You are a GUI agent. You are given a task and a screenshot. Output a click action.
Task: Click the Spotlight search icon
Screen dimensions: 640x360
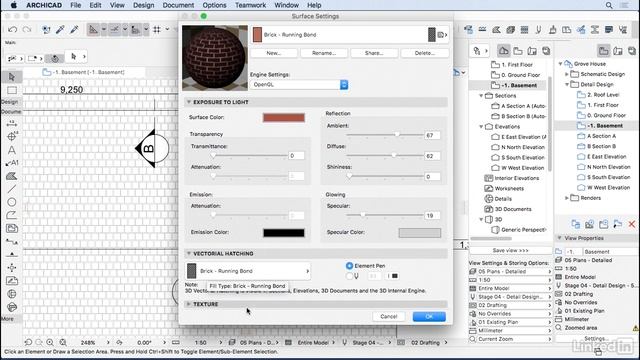tap(609, 5)
